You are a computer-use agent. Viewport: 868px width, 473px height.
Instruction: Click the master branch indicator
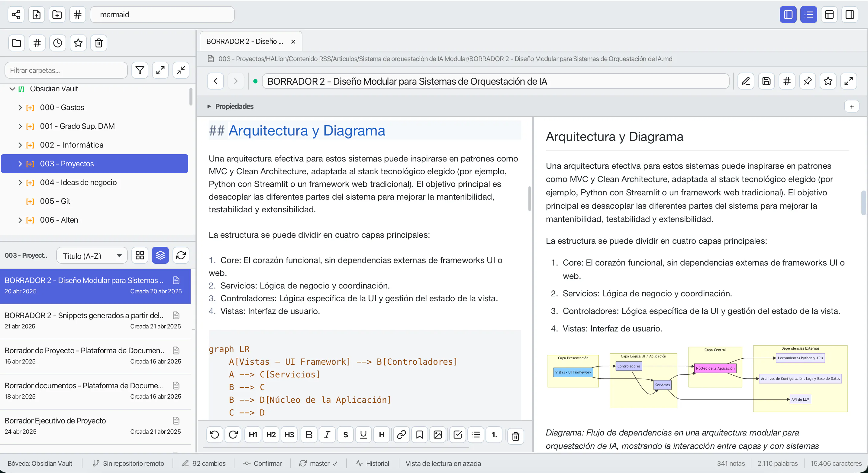318,464
